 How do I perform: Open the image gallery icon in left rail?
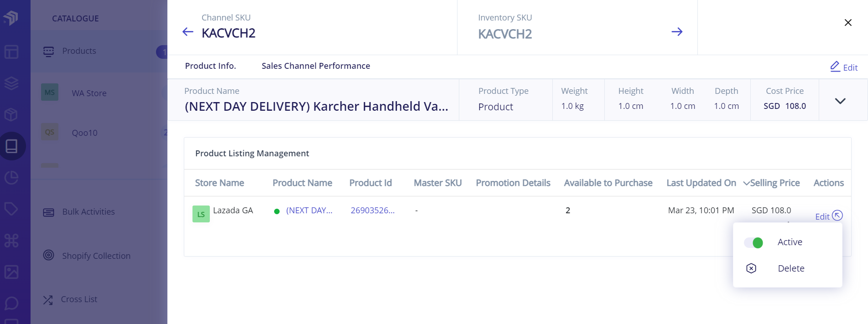[x=11, y=272]
